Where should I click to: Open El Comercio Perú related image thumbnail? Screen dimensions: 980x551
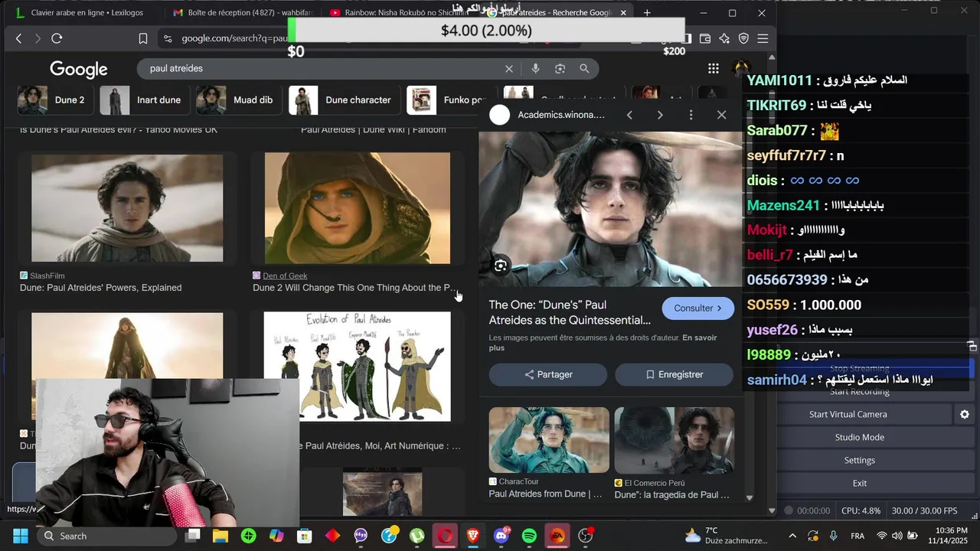tap(674, 440)
